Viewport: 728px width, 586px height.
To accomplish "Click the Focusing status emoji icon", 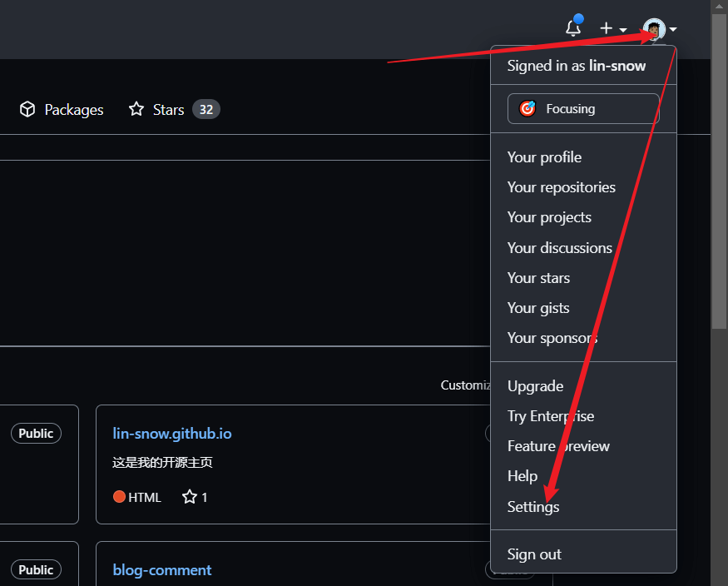I will click(x=527, y=109).
